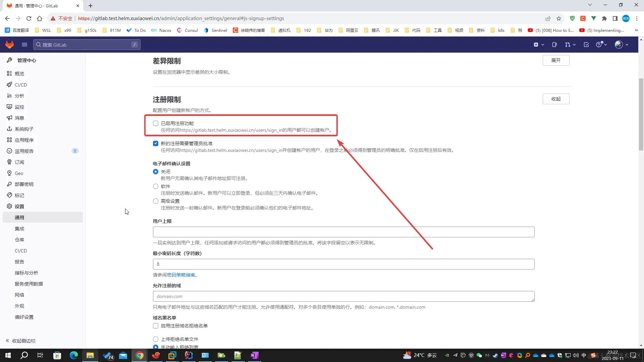Open the Issues icon in the top bar
Viewport: 644px width, 362px height.
pyautogui.click(x=554, y=45)
